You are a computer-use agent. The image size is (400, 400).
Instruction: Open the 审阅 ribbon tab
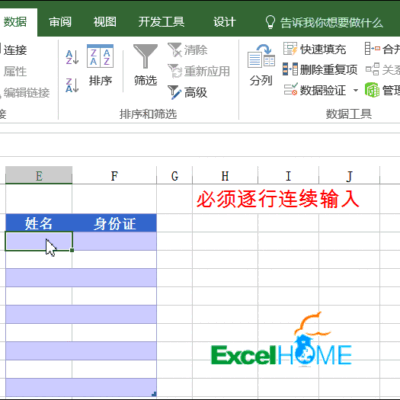coord(60,22)
